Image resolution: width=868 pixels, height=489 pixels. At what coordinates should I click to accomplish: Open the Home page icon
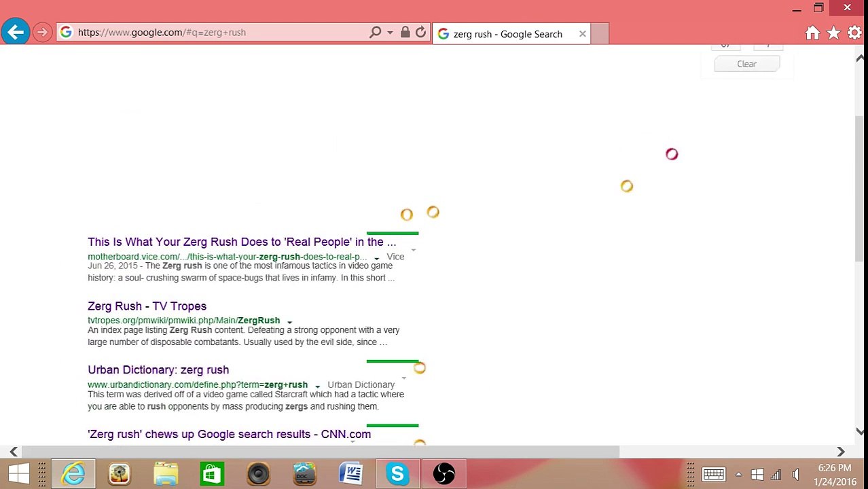[812, 33]
